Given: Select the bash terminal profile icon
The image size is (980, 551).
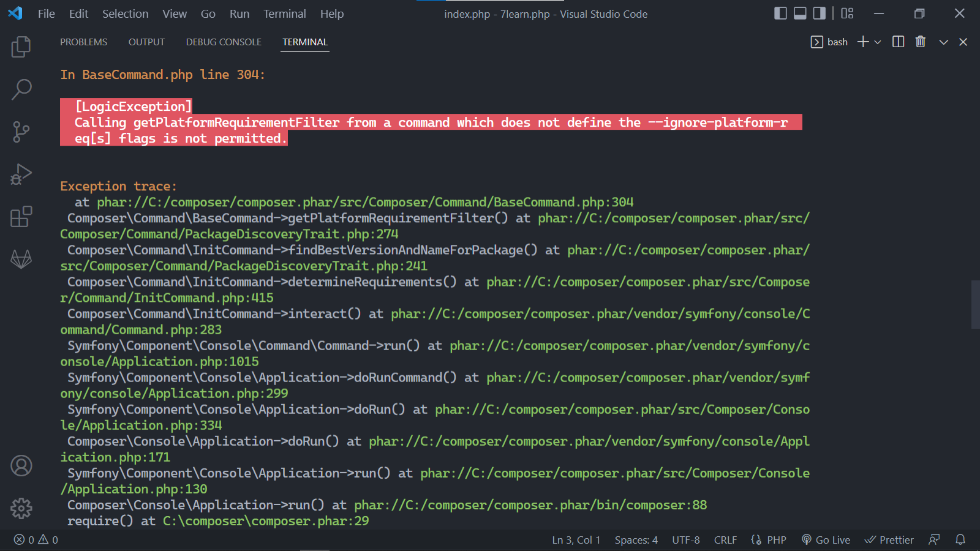Looking at the screenshot, I should point(816,42).
